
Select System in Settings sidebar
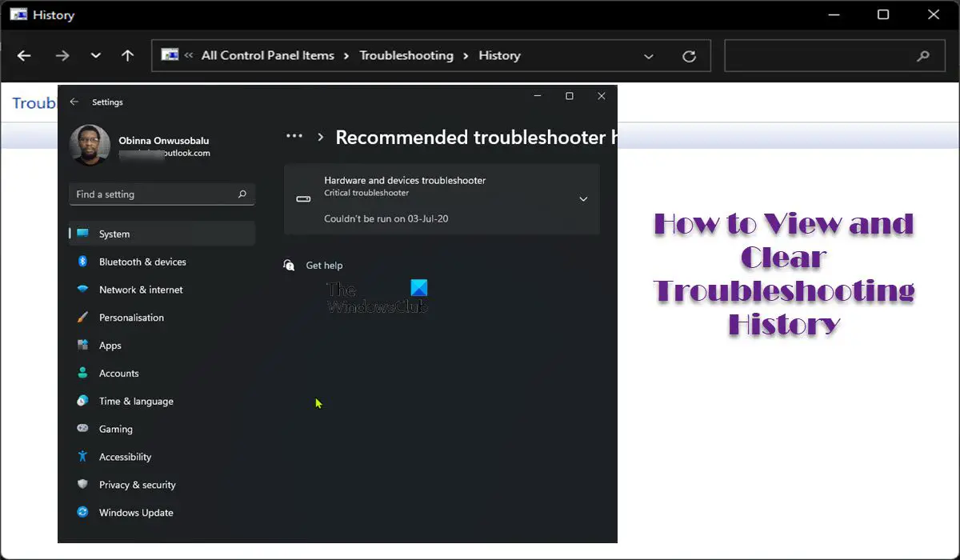[x=162, y=234]
